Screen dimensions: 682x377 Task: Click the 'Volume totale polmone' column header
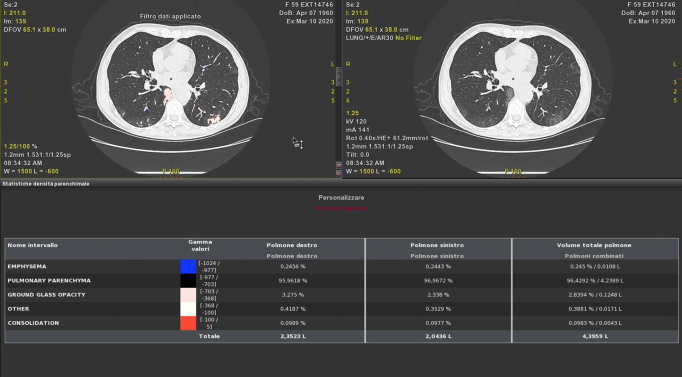point(594,245)
